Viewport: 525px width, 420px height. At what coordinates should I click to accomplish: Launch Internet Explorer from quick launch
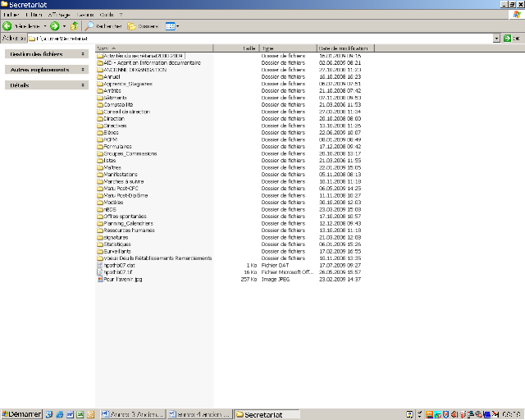[x=60, y=414]
